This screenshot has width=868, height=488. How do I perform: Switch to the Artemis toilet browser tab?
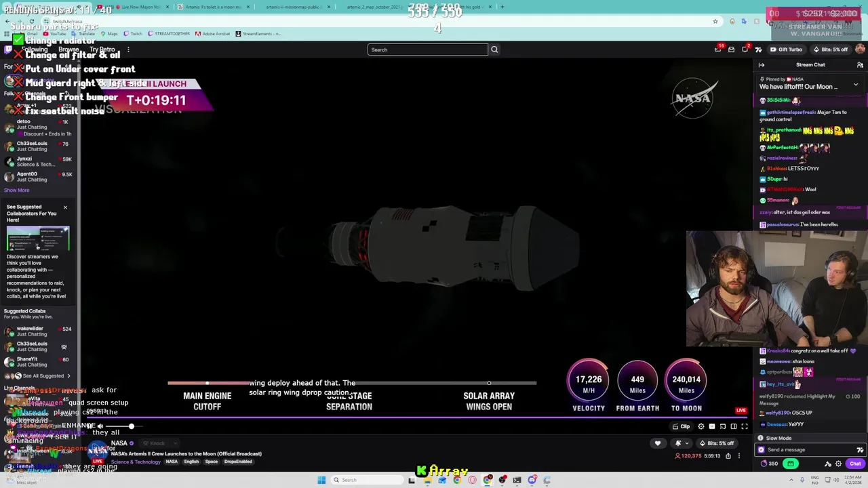214,7
